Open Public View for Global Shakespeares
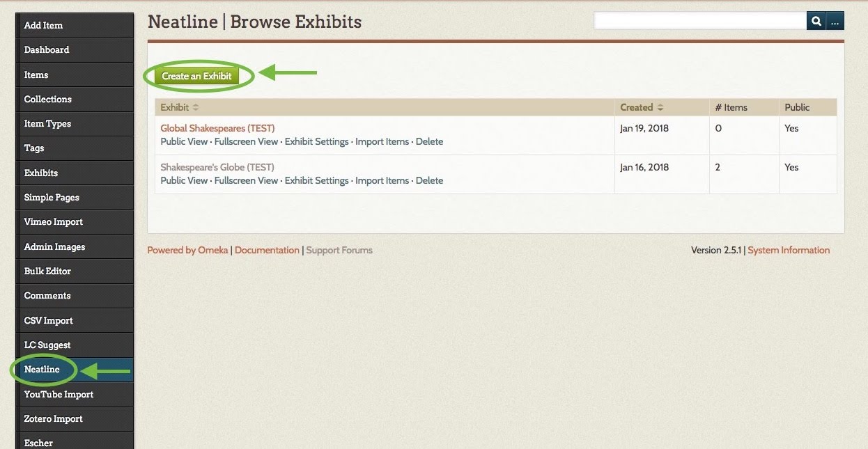The image size is (868, 449). [x=184, y=141]
